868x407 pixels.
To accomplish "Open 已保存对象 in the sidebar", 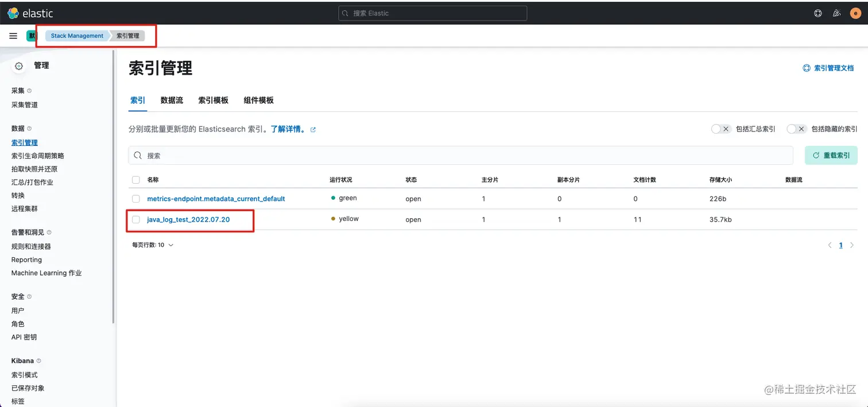I will 28,388.
